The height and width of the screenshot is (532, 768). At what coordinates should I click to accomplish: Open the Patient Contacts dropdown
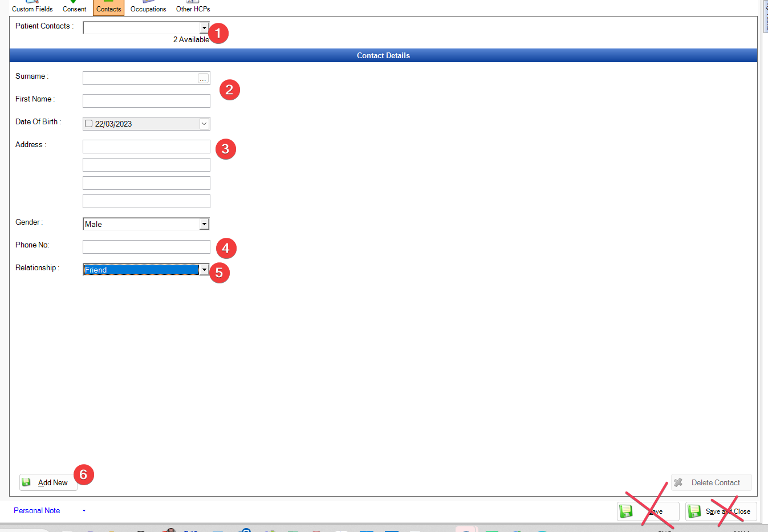point(204,28)
